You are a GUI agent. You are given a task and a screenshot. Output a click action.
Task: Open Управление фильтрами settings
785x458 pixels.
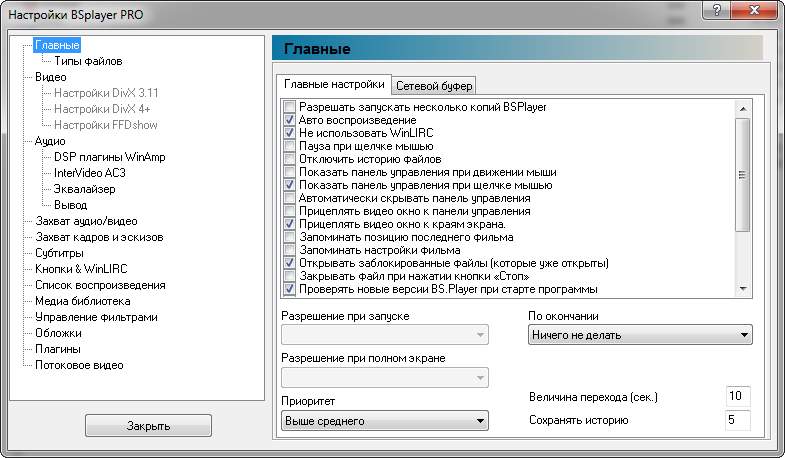point(96,317)
